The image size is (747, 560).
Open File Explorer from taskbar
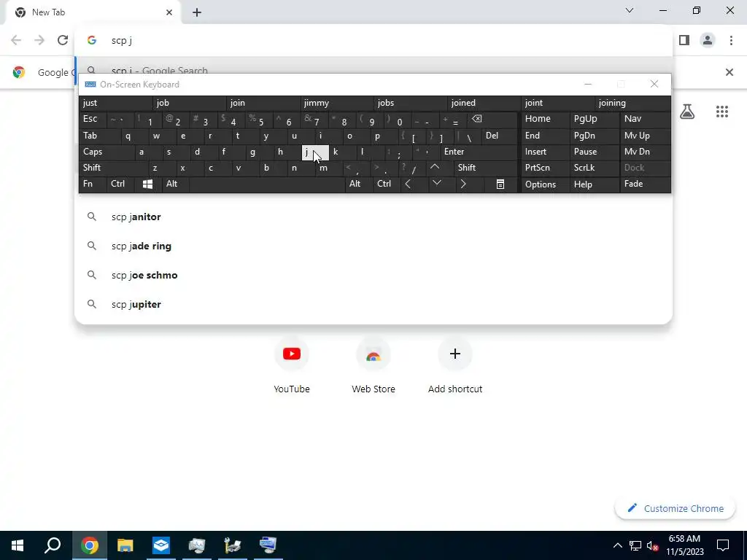[125, 545]
